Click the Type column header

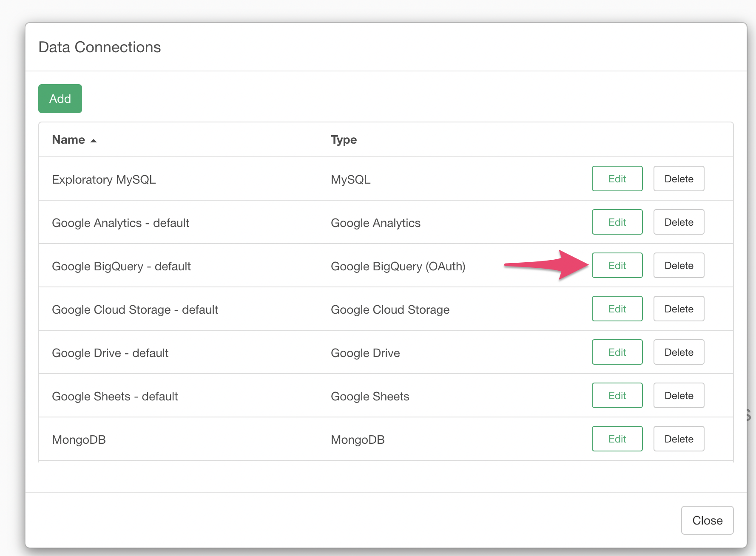tap(344, 140)
